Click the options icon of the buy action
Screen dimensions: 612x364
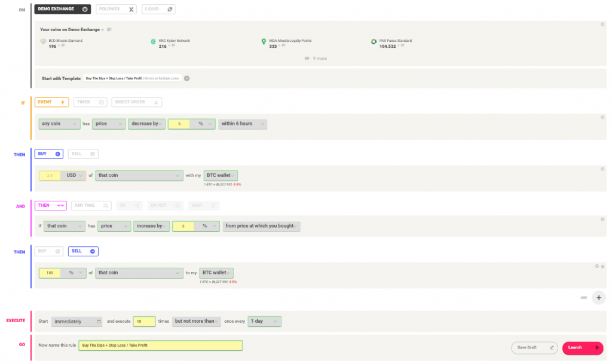tap(602, 169)
